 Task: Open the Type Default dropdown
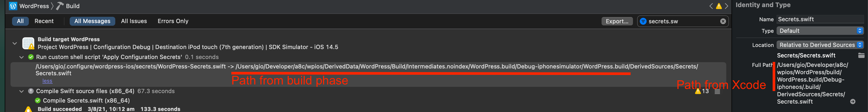point(820,31)
